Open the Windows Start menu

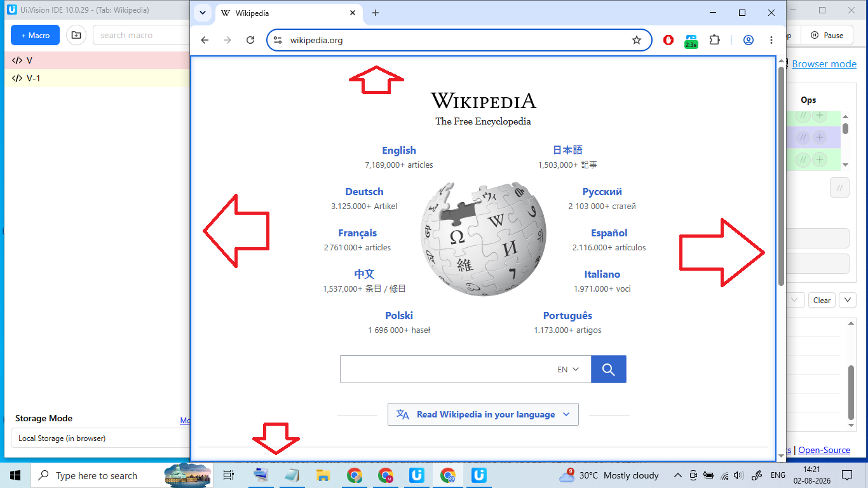tap(15, 475)
